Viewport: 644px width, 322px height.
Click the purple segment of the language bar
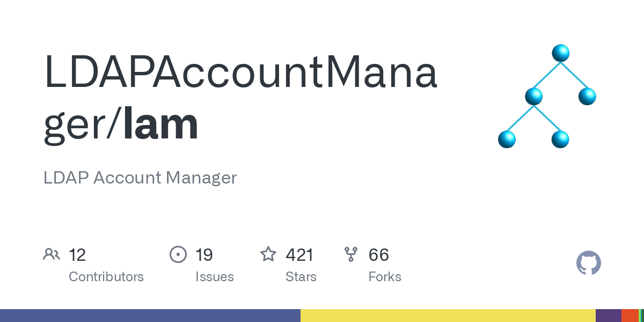pyautogui.click(x=609, y=316)
